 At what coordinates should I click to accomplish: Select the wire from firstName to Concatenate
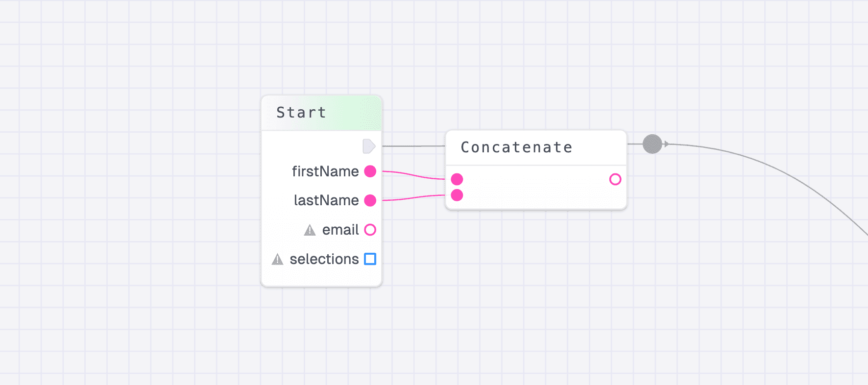pos(414,175)
